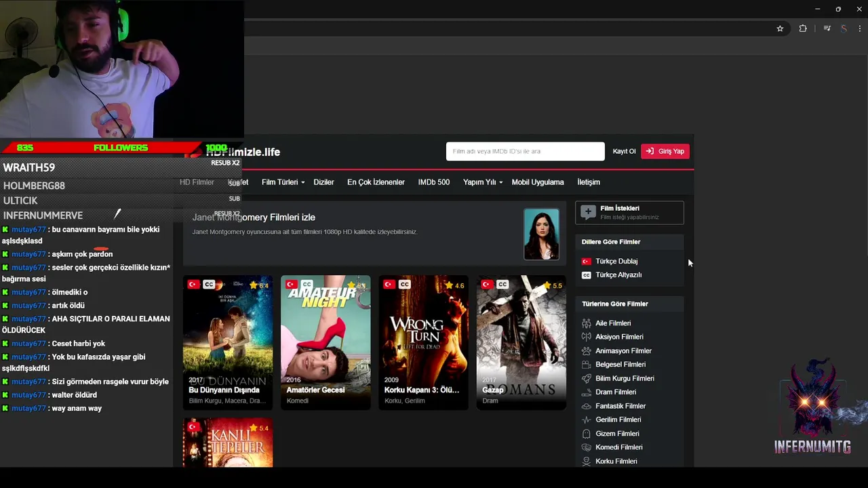
Task: Click the flag badge on Amatörler Gecesi poster
Action: (x=291, y=285)
